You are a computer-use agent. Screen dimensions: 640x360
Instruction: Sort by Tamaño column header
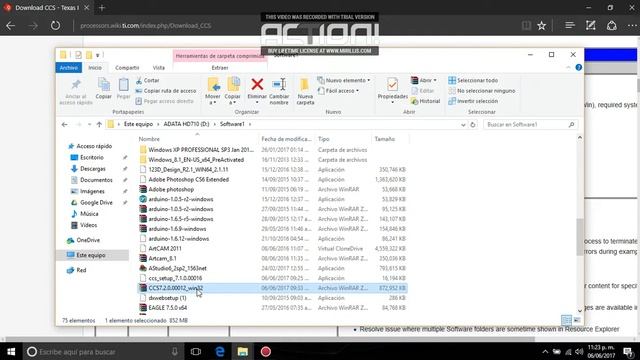[384, 139]
